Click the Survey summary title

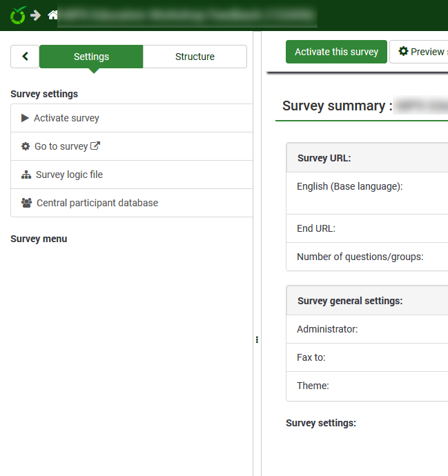337,106
